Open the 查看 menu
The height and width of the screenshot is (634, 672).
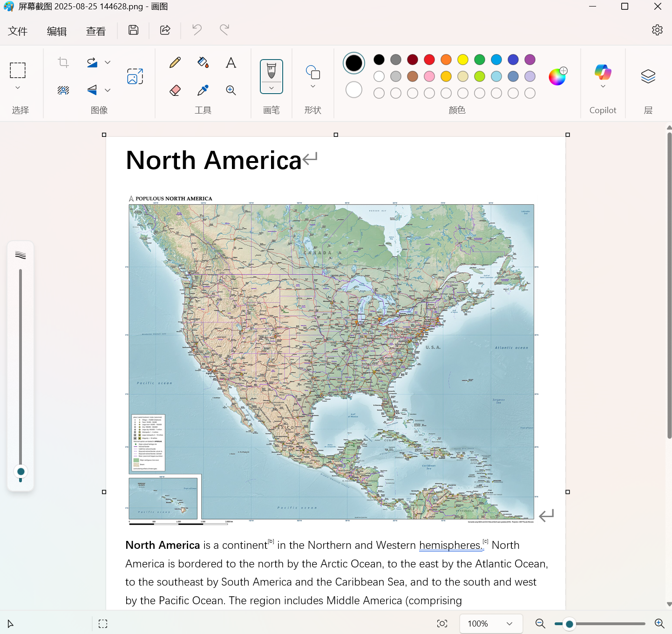tap(96, 31)
